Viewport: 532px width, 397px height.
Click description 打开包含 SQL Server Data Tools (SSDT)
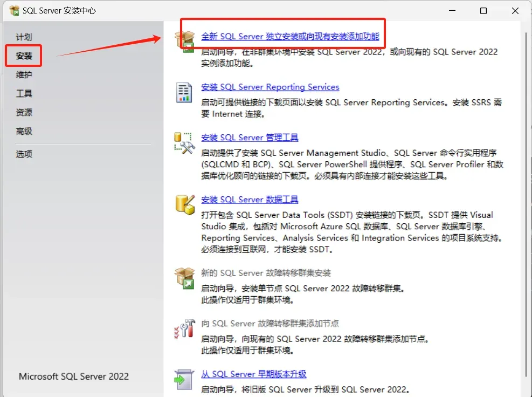(x=352, y=232)
